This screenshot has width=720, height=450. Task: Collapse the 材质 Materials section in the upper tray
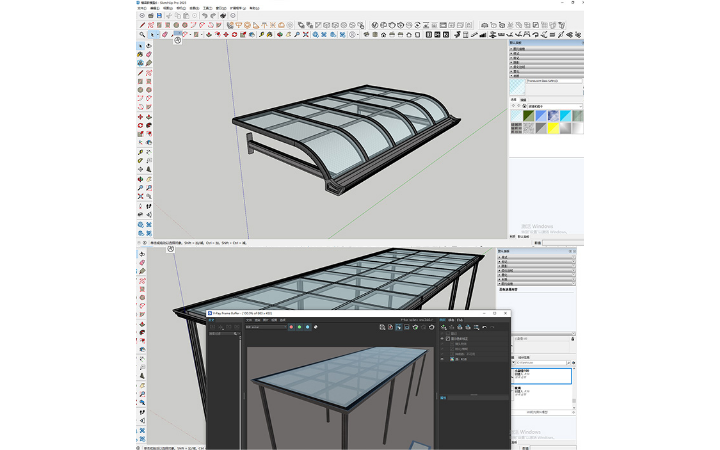tap(546, 76)
